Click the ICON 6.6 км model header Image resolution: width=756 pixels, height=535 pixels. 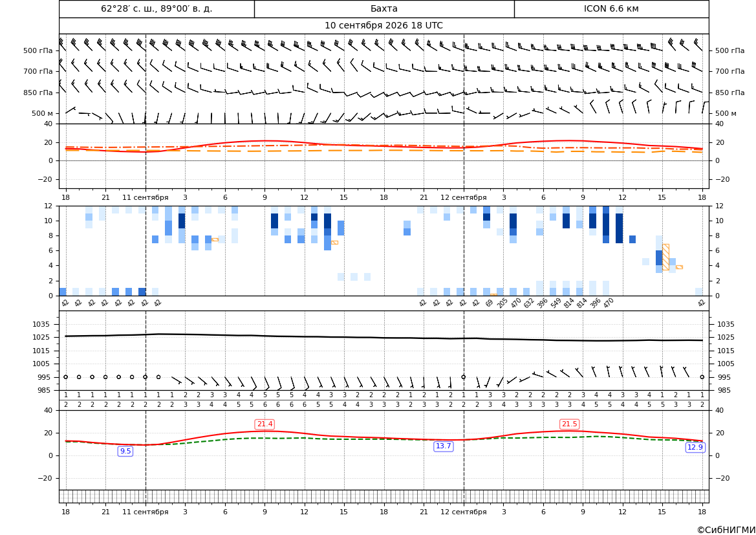coord(611,8)
